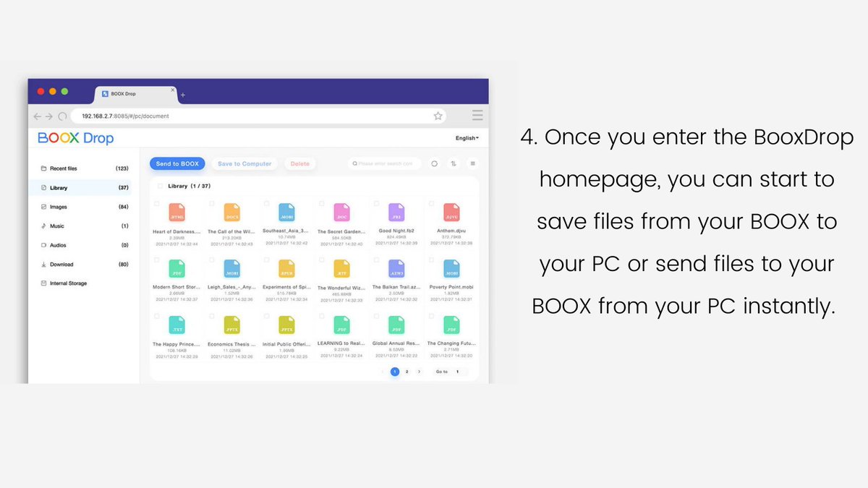Open The Wonderful Wizard RTF icon
Viewport: 868px width, 488px height.
[342, 269]
